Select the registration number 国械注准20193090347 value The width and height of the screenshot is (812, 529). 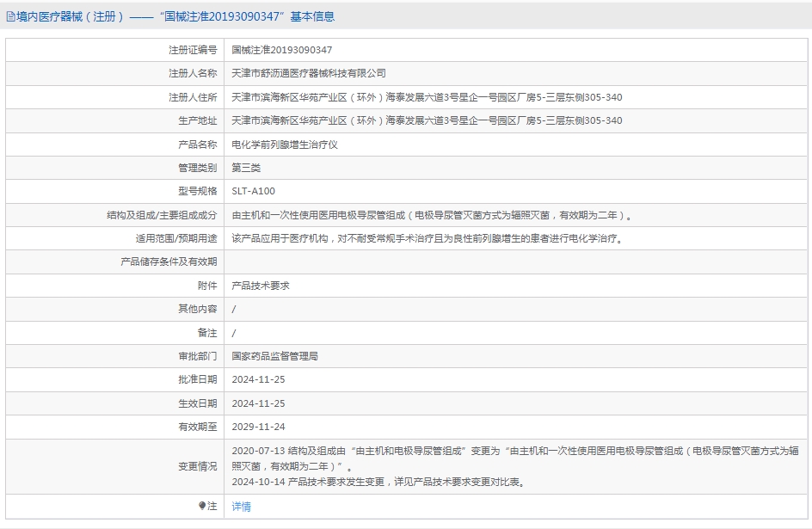(282, 50)
